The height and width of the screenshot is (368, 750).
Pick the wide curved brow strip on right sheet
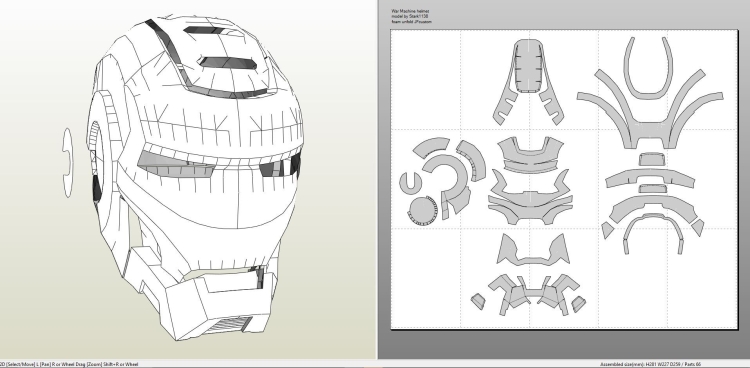click(x=651, y=178)
